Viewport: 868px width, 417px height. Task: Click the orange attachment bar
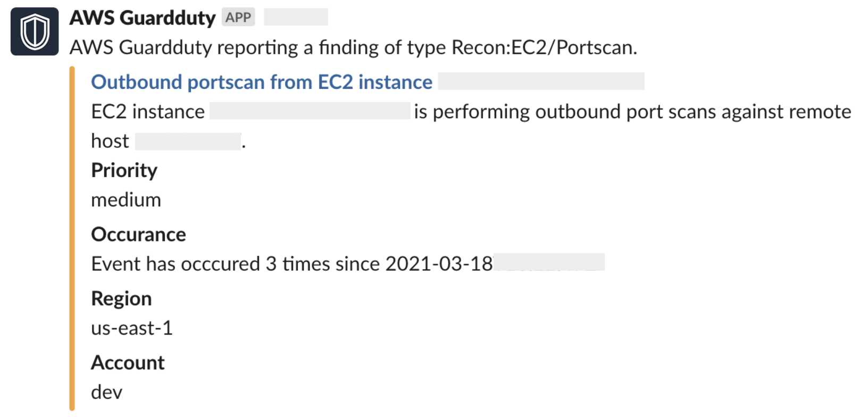pyautogui.click(x=73, y=239)
